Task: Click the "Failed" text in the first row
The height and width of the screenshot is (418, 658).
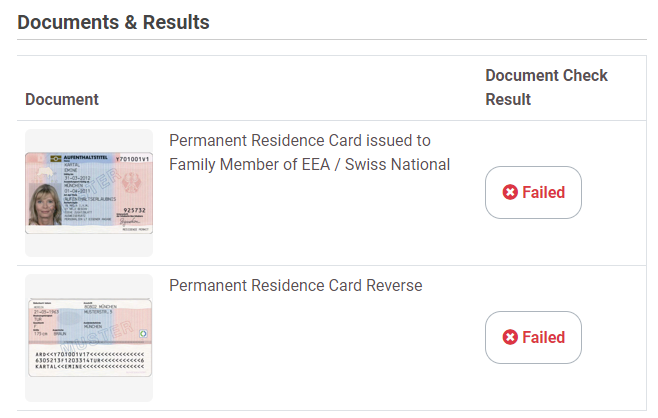Action: pyautogui.click(x=544, y=193)
